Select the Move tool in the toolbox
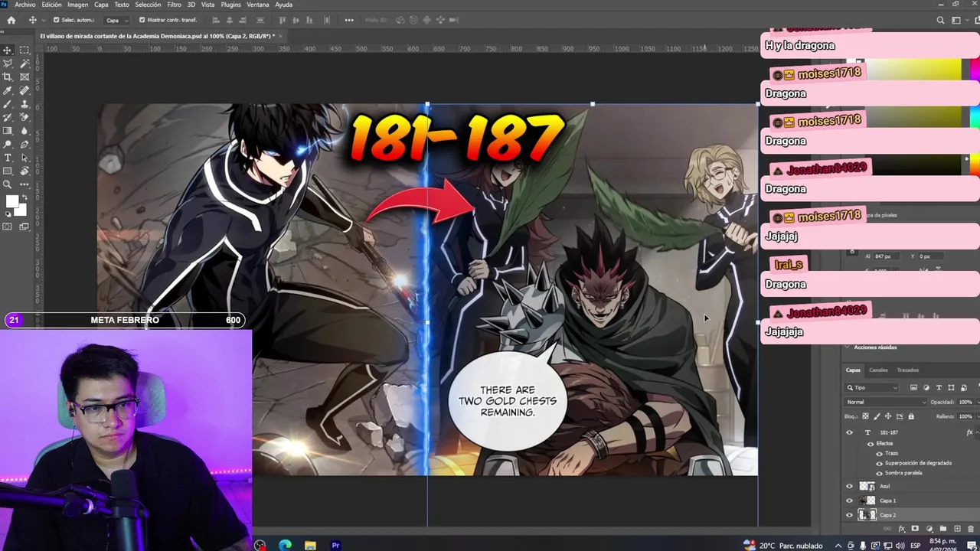Screen dimensions: 980x551 [7, 51]
